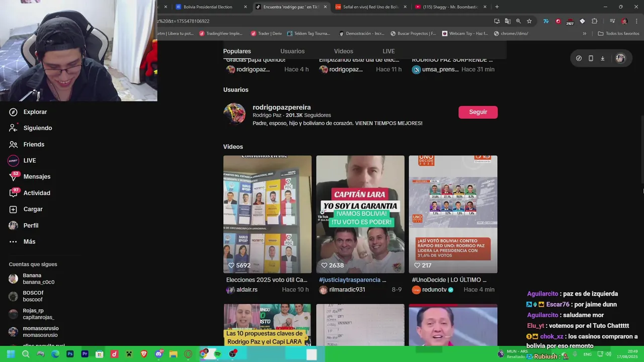Go to Friends section
This screenshot has height=362, width=644.
27,144
